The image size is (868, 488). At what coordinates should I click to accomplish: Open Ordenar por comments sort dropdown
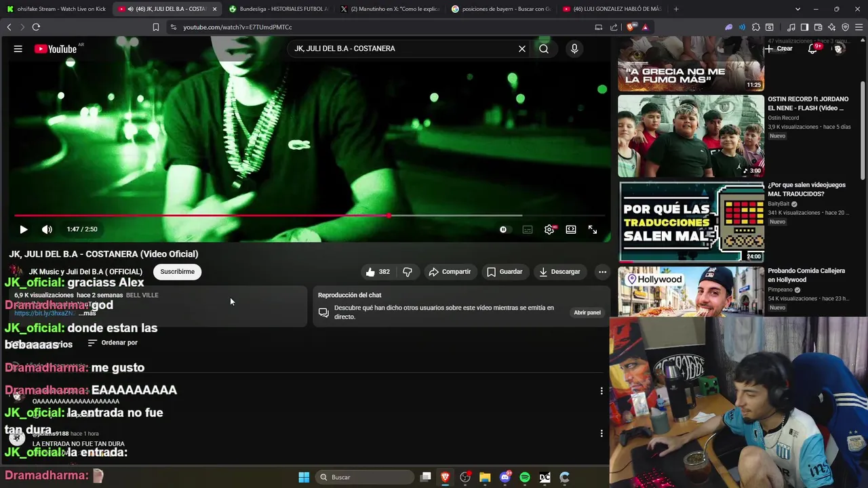(x=113, y=343)
